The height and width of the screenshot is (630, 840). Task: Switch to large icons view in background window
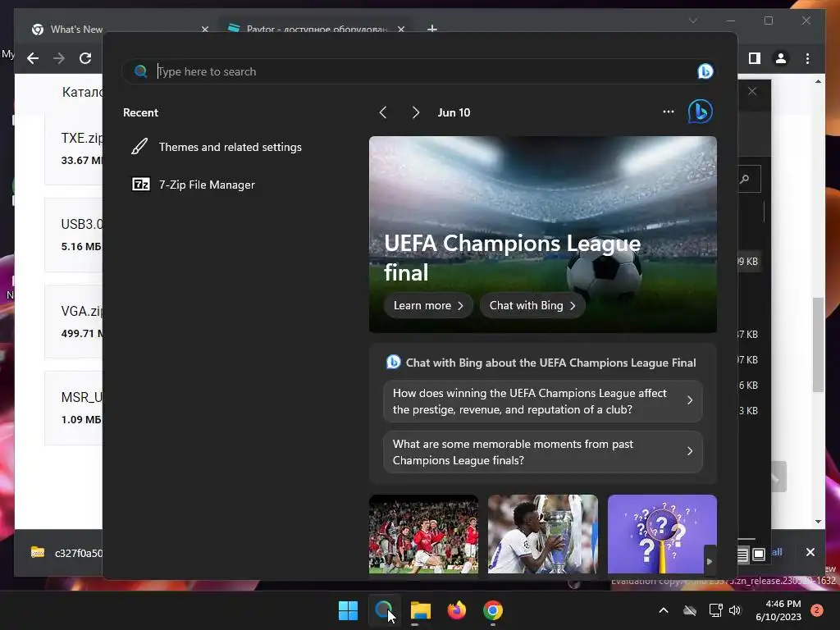pos(759,555)
